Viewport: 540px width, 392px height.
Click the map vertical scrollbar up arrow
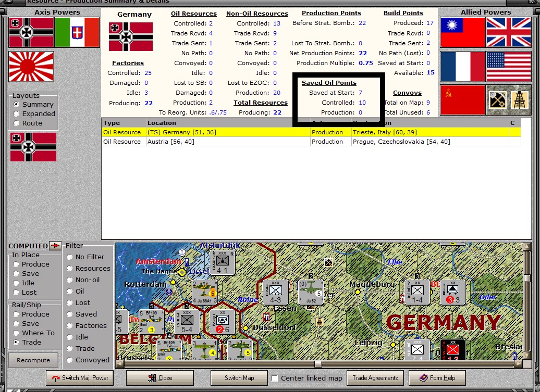(x=526, y=247)
